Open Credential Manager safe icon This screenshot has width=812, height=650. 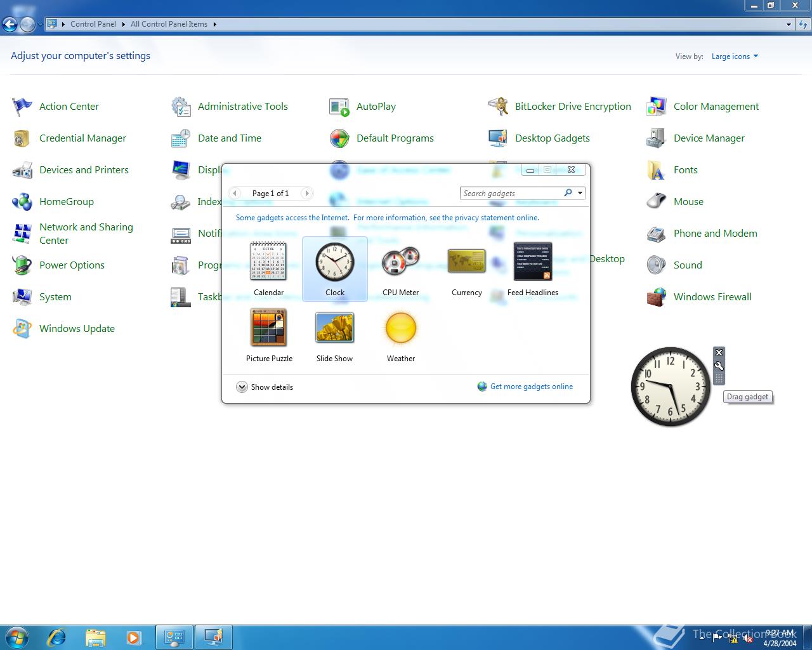point(22,138)
